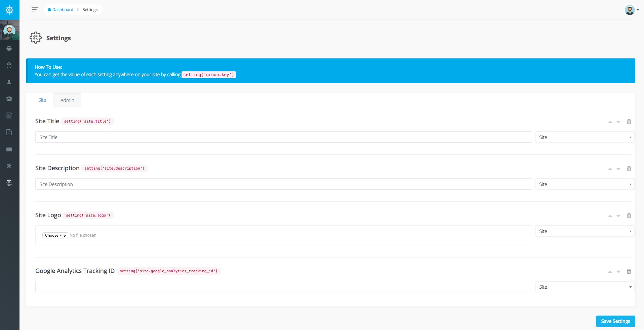Open Categories folder icon in sidebar
Screen dimensions: 644x330
(x=9, y=149)
